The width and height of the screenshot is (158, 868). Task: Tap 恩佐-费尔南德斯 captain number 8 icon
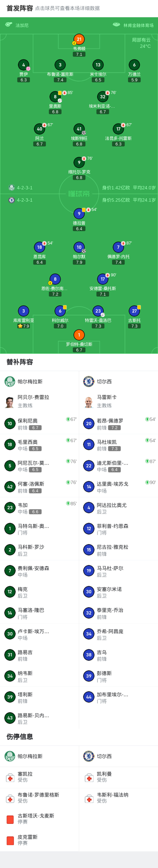55,279
